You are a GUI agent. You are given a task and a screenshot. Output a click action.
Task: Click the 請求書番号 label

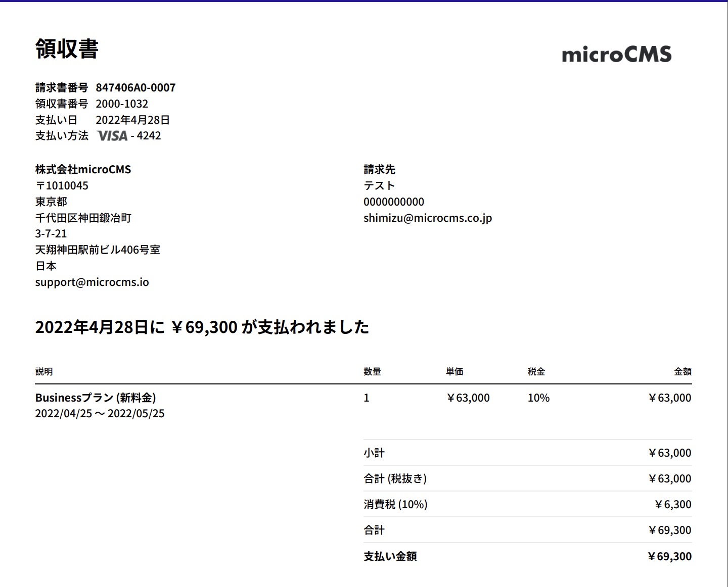(62, 88)
